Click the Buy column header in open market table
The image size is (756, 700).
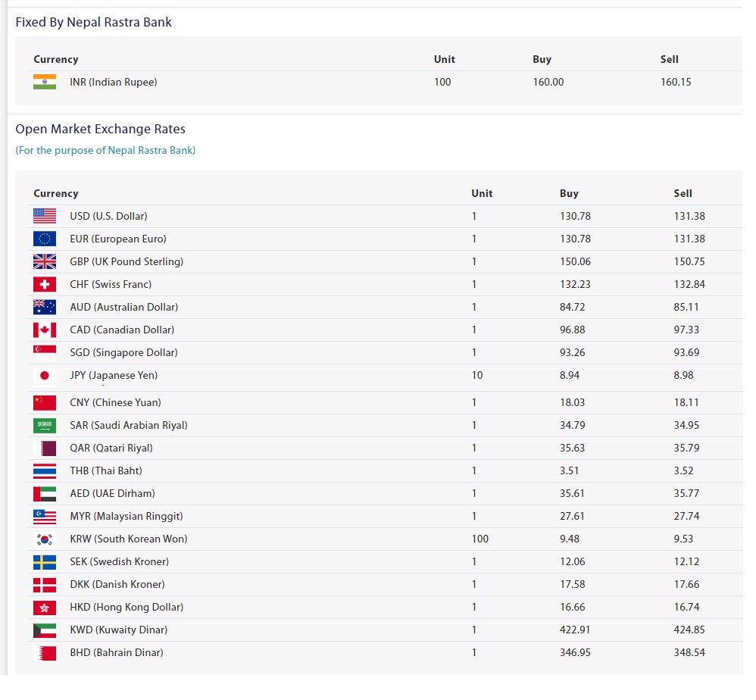pyautogui.click(x=569, y=193)
